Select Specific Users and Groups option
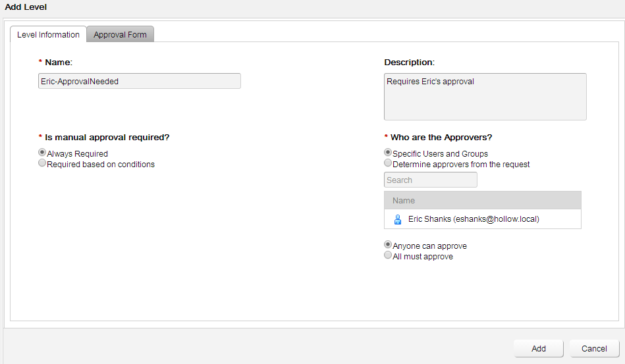625x364 pixels. (x=388, y=153)
